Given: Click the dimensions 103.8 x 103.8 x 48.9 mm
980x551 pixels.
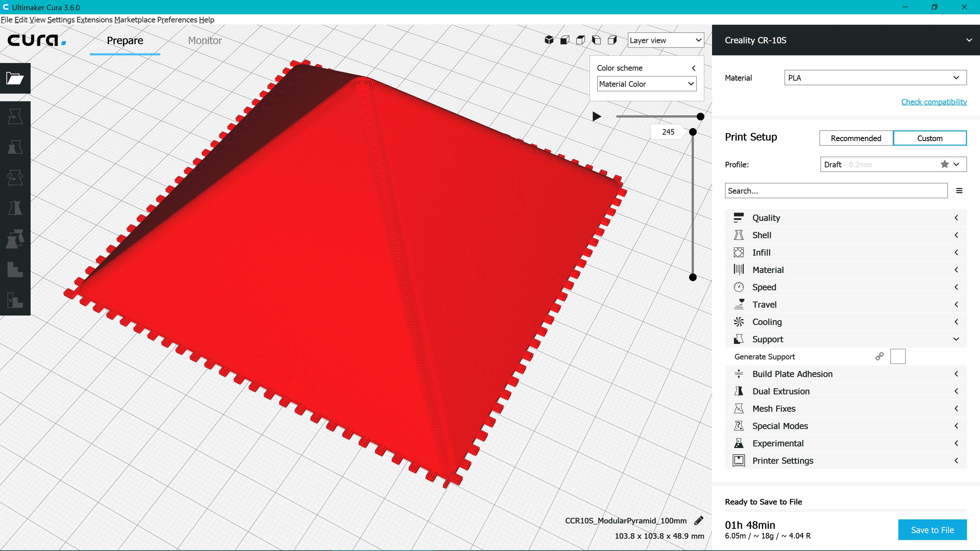Looking at the screenshot, I should (659, 536).
